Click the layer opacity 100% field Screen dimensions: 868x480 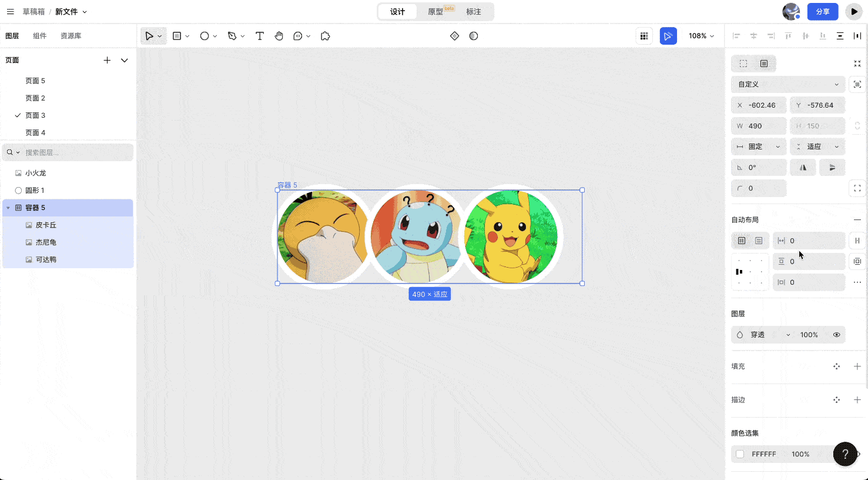pos(809,335)
